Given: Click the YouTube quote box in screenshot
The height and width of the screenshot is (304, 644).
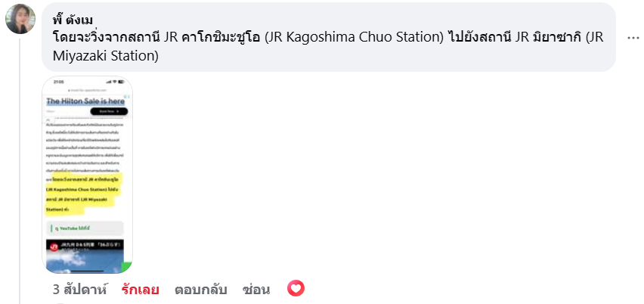Looking at the screenshot, I should point(84,228).
